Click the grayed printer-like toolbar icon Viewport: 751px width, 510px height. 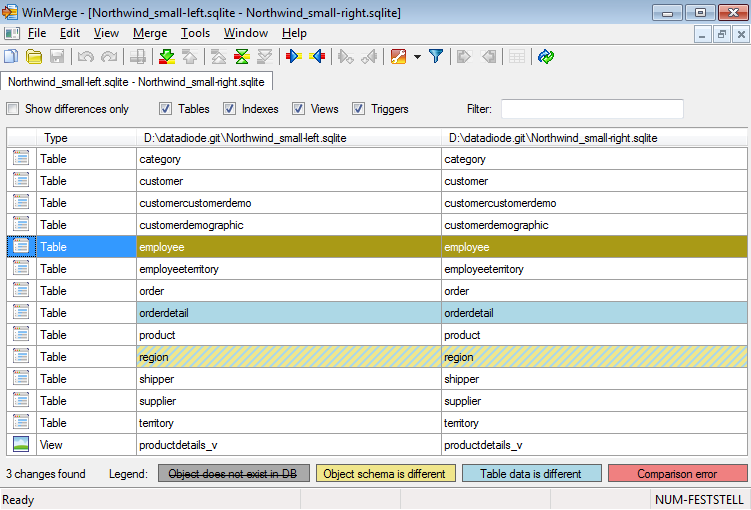(138, 57)
